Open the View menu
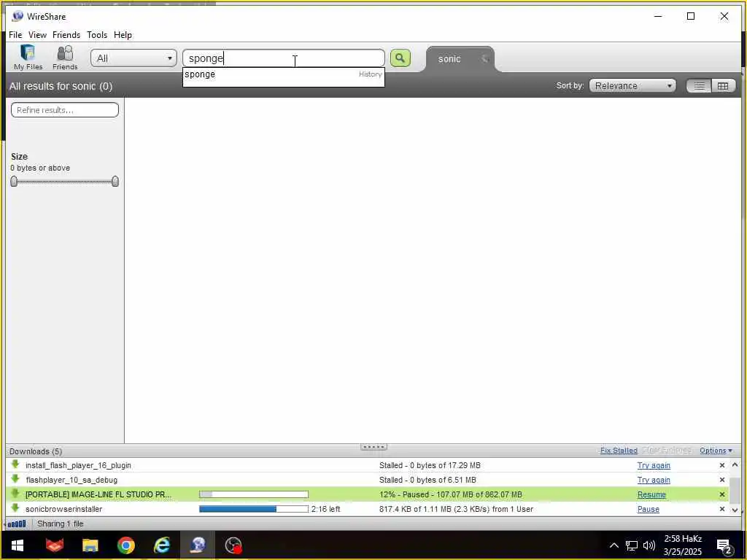The height and width of the screenshot is (560, 747). tap(37, 35)
